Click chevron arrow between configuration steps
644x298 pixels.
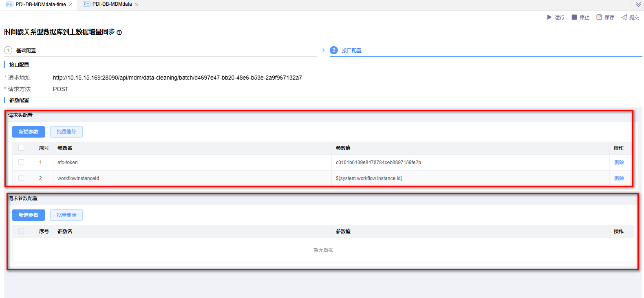click(323, 50)
